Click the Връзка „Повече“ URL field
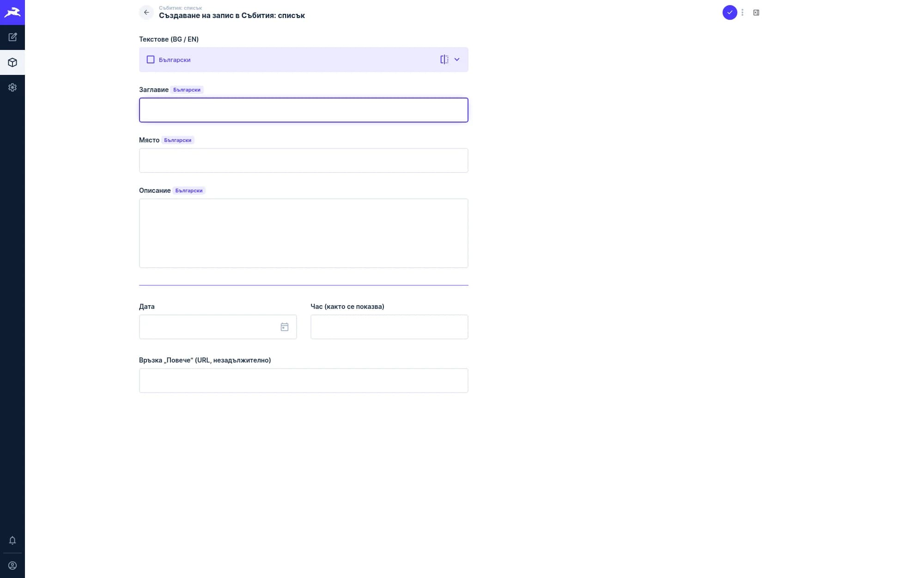Viewport: 924px width, 578px height. tap(304, 381)
